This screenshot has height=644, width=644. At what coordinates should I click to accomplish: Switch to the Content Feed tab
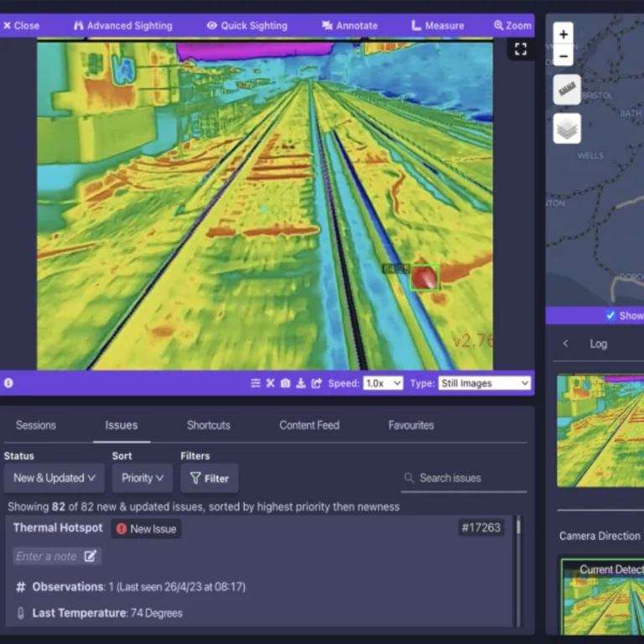309,425
